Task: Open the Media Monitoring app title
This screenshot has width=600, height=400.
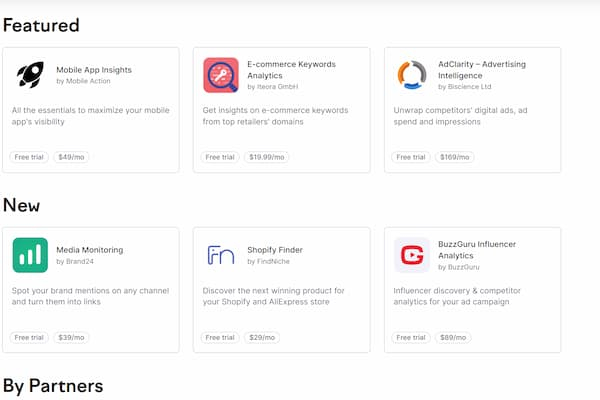Action: click(x=91, y=250)
